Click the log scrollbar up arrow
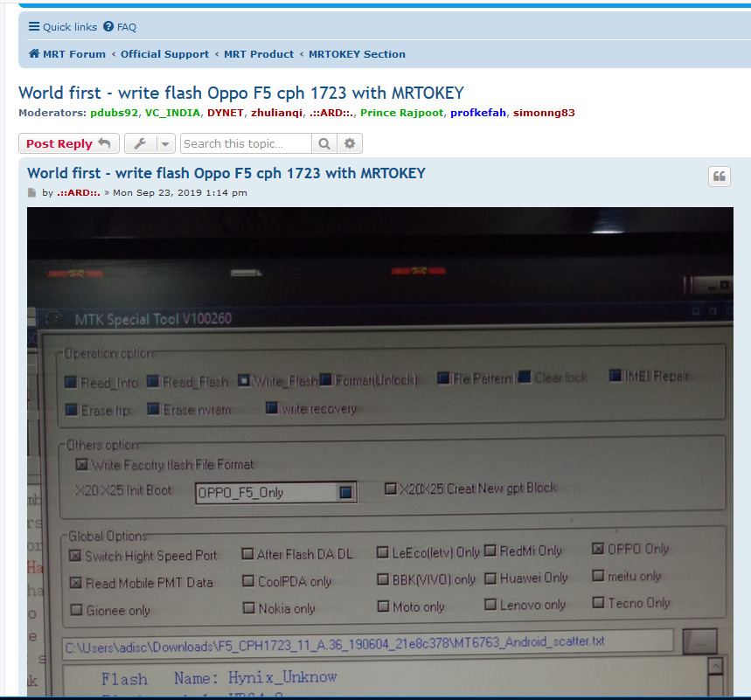 [715, 667]
